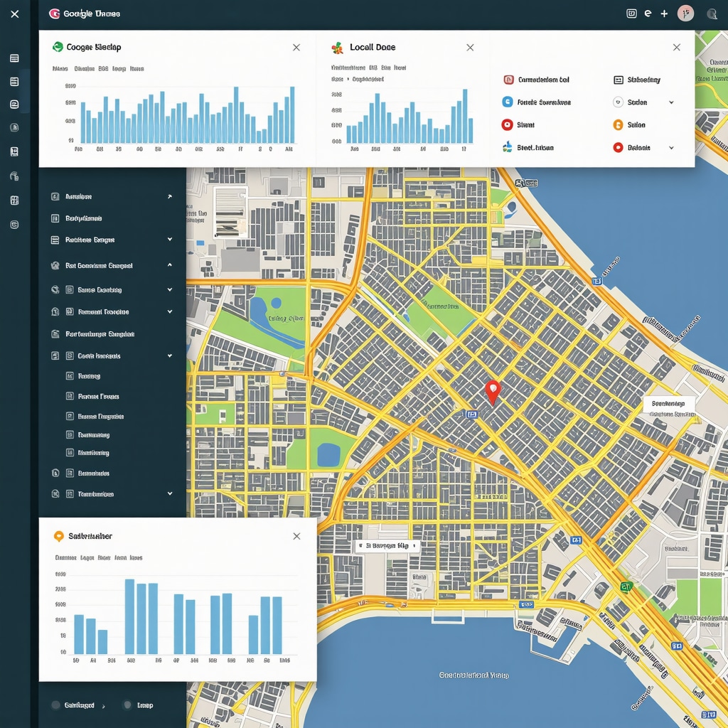Click the rightmost bar in the top-left chart
Viewport: 728px width, 728px height.
[292, 114]
